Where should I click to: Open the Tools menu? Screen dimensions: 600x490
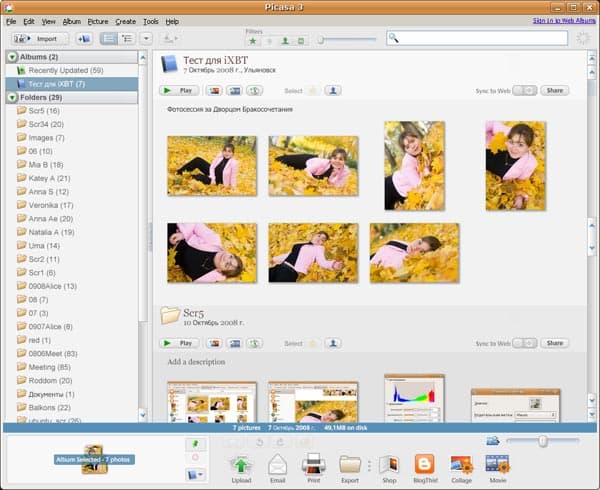pos(151,22)
